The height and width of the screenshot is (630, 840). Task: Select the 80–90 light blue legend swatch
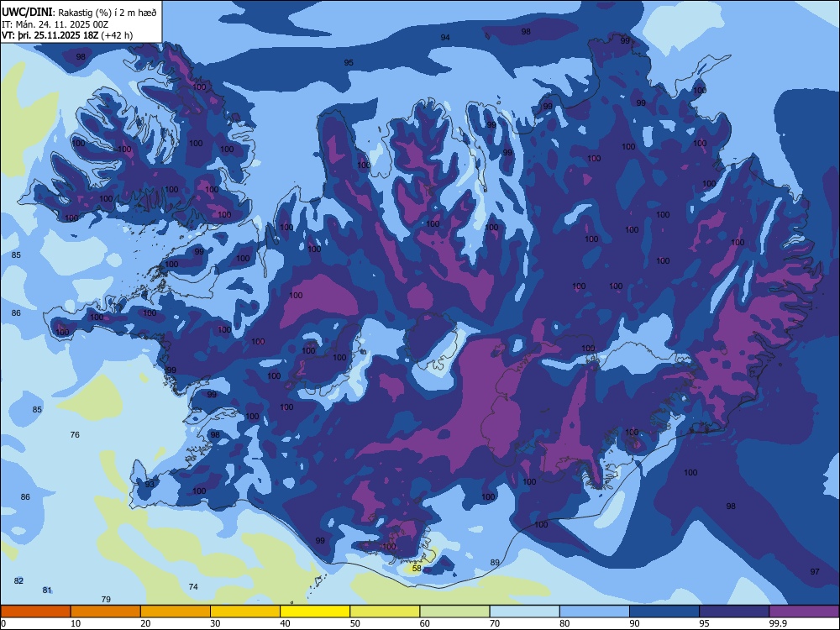595,612
